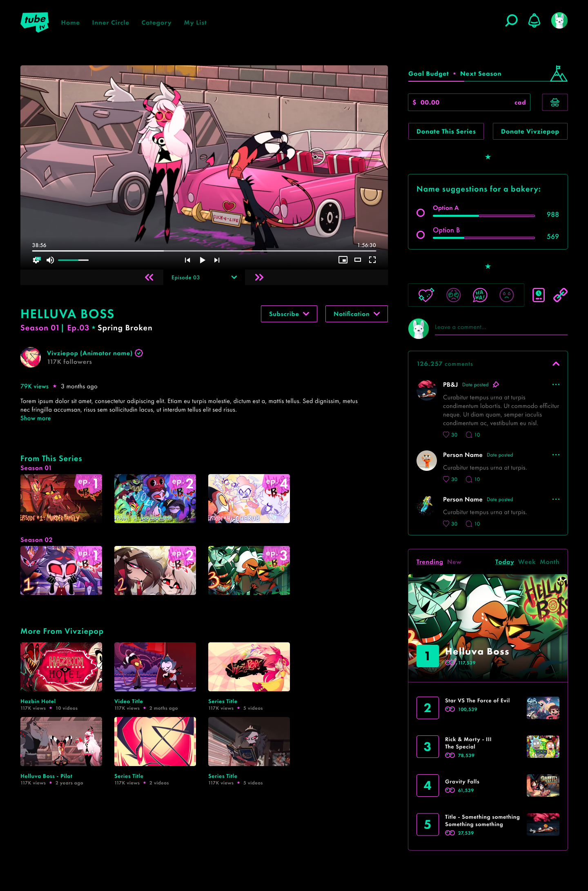Open video settings gear icon

pyautogui.click(x=37, y=260)
